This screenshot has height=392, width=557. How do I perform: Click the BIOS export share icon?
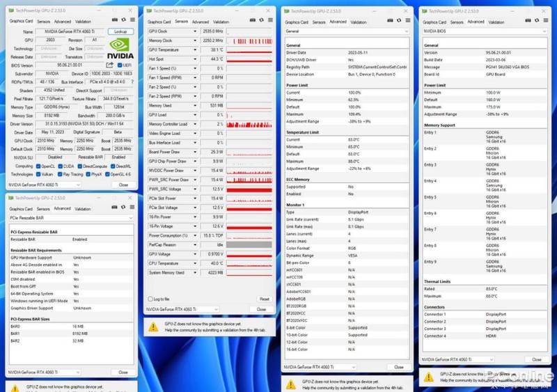pos(110,65)
